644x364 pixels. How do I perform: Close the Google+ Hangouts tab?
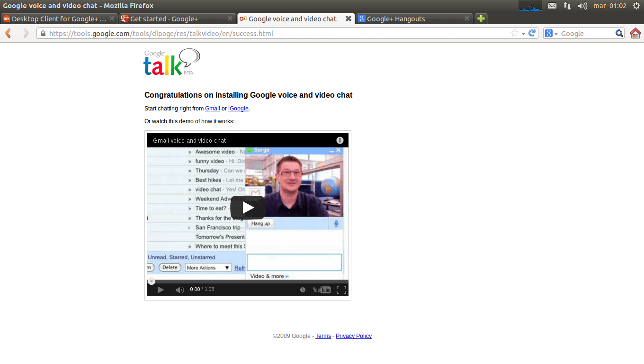467,18
